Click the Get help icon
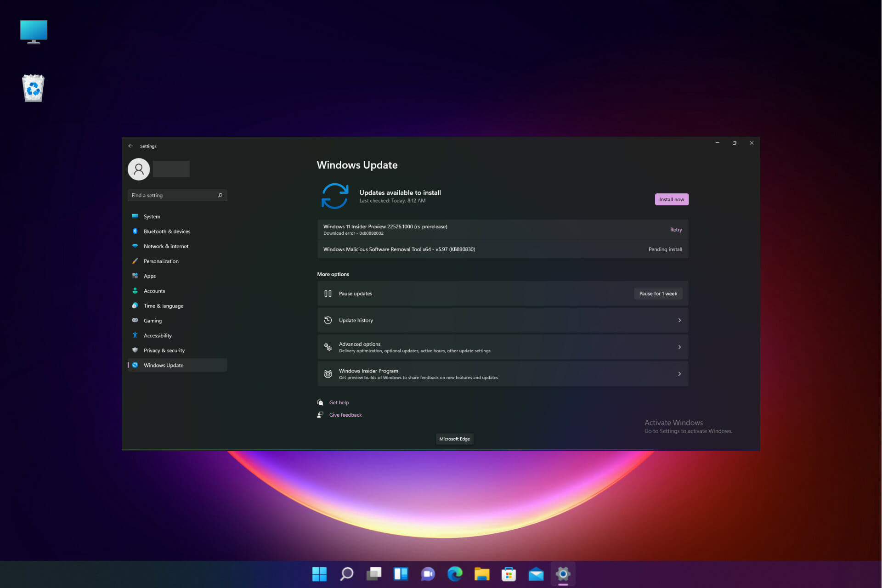The image size is (882, 588). click(x=320, y=402)
